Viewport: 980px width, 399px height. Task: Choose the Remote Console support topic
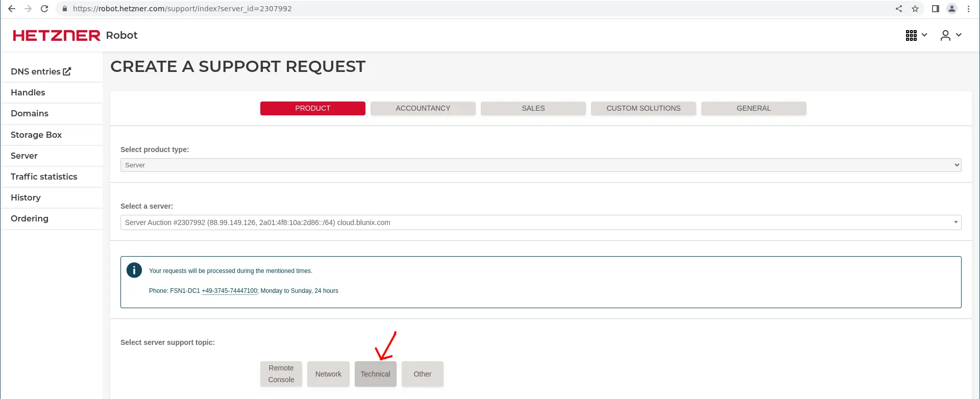pos(281,374)
